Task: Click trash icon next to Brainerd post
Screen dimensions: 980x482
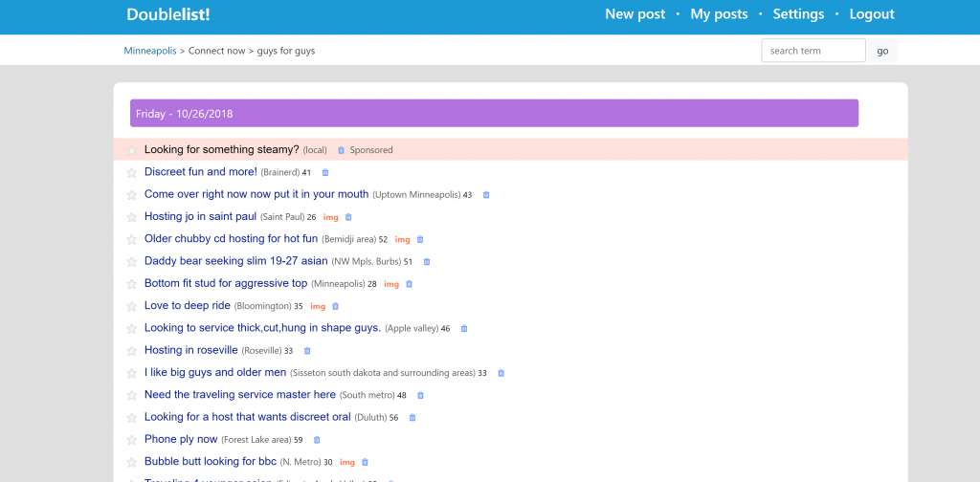Action: tap(325, 173)
